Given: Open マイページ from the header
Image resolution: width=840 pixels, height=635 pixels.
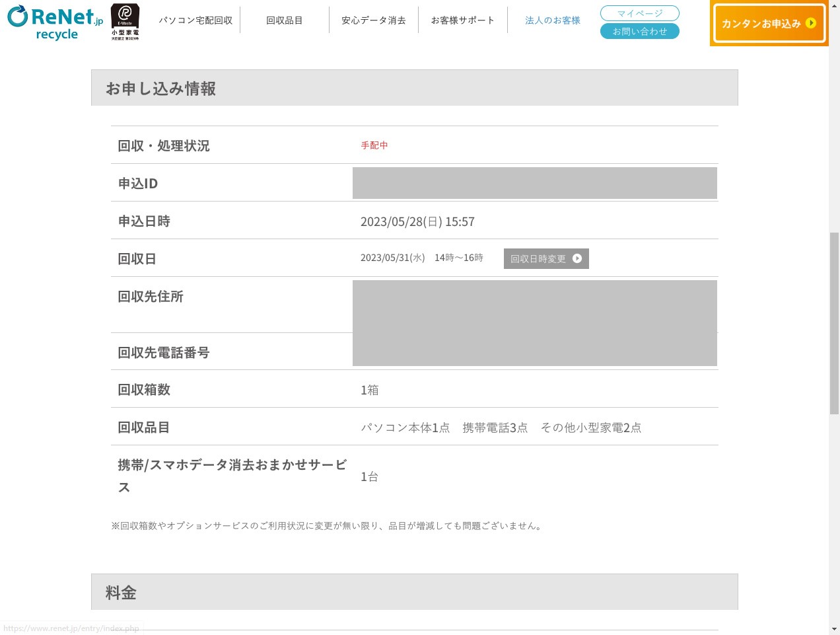Looking at the screenshot, I should click(x=639, y=13).
